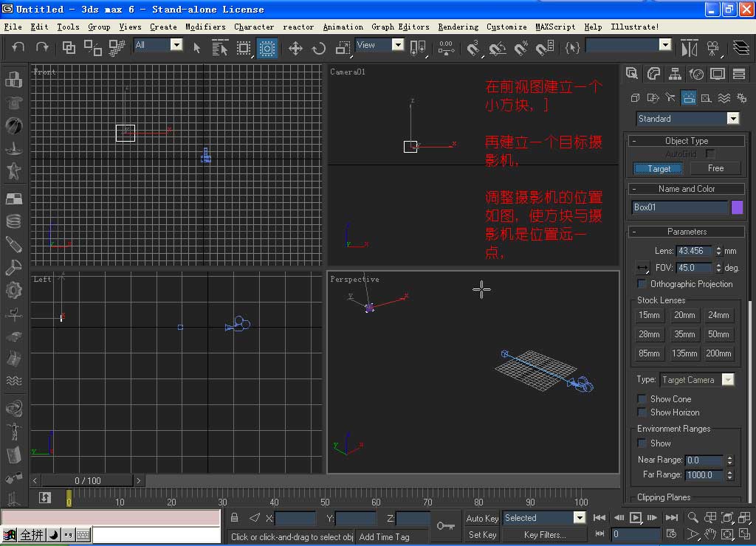Open Named Selection Sets dropdown
756x546 pixels.
(x=665, y=45)
